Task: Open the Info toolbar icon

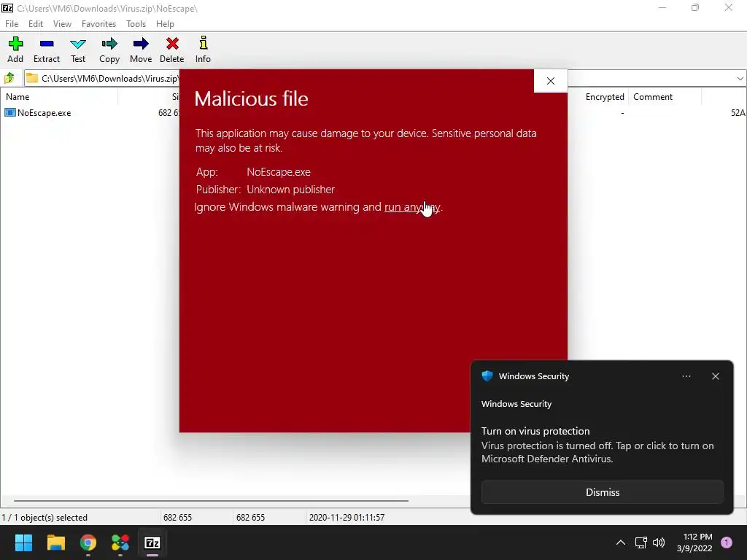Action: point(203,43)
